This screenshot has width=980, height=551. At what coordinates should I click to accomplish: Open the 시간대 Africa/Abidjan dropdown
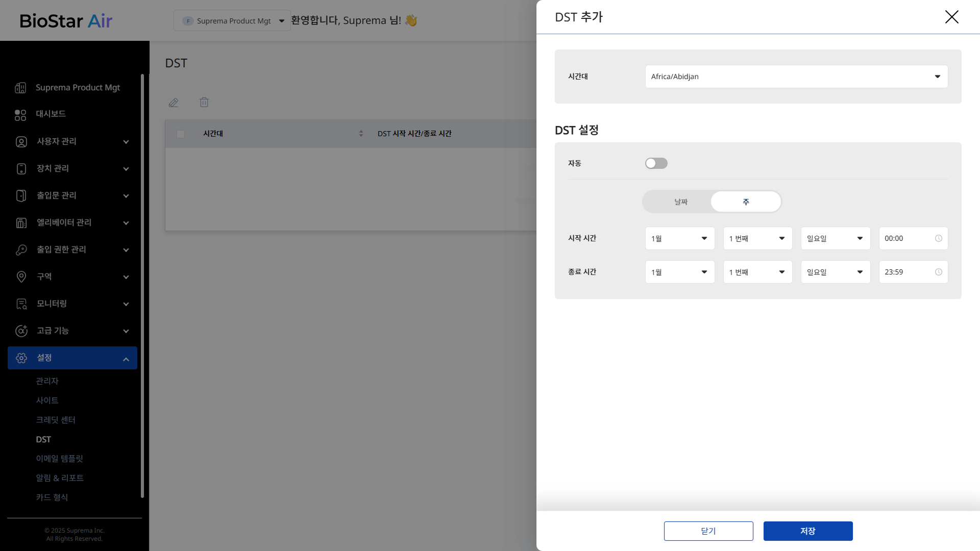(796, 77)
